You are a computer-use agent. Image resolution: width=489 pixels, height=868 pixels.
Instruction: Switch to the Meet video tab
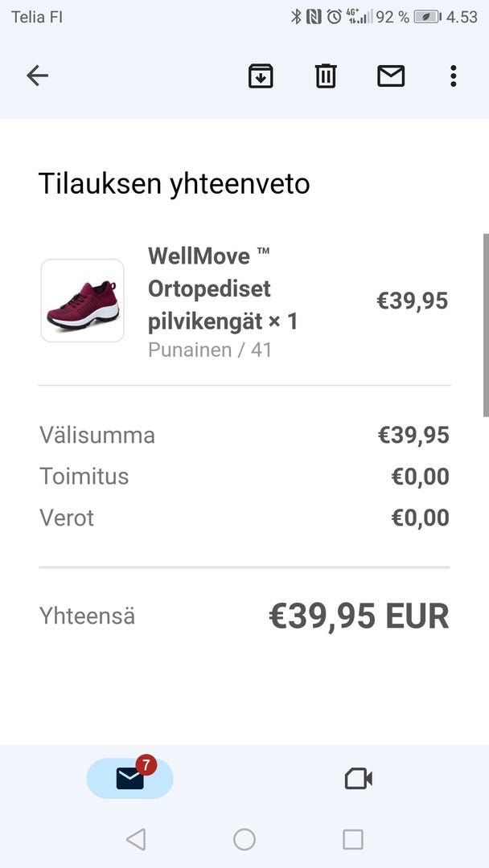358,778
